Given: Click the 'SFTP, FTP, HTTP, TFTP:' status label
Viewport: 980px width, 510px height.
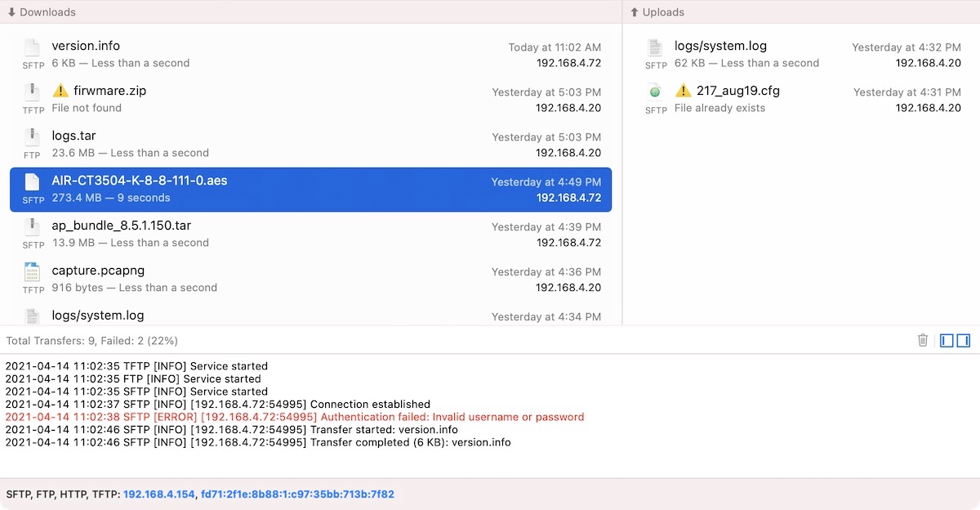Looking at the screenshot, I should click(x=64, y=494).
